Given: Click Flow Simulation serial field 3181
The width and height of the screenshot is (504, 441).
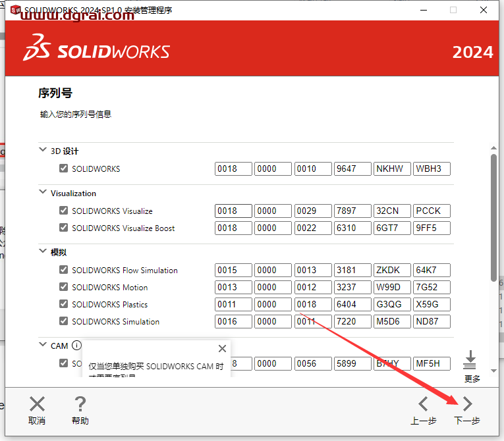Looking at the screenshot, I should [x=352, y=270].
